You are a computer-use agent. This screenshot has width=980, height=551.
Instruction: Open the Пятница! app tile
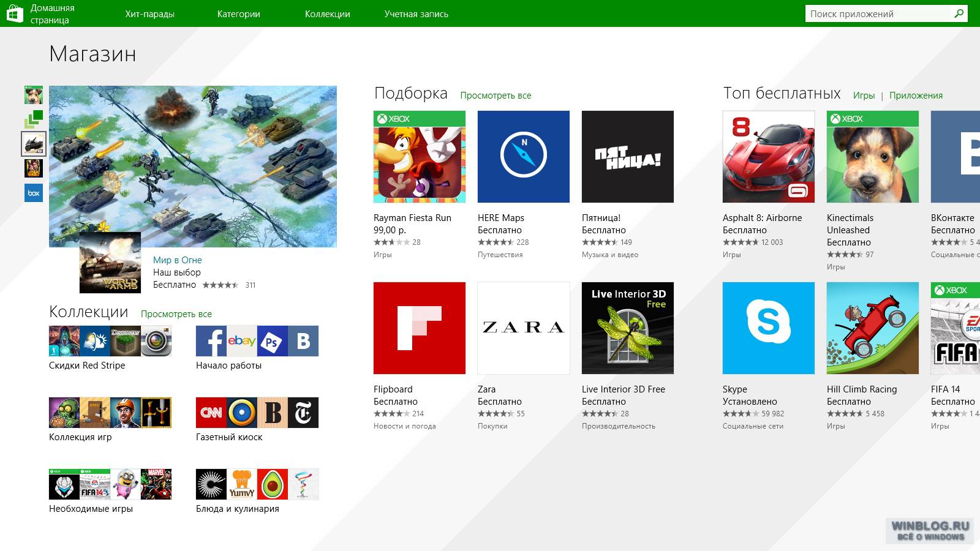[x=628, y=157]
